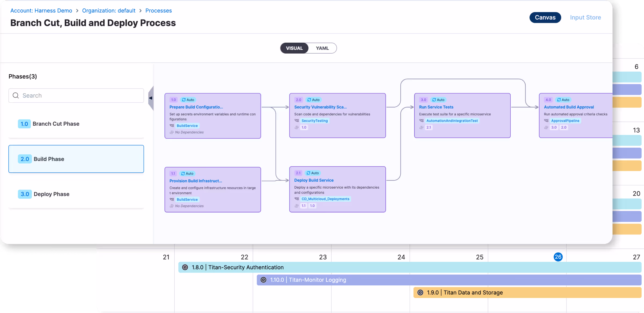Click the clock icon on Titan Data and Storage

420,292
